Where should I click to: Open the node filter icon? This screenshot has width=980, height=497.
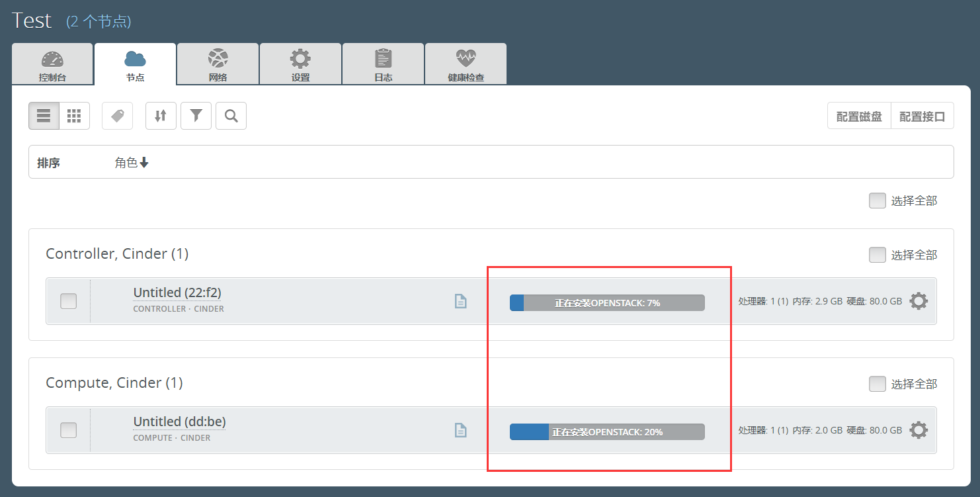[x=196, y=115]
